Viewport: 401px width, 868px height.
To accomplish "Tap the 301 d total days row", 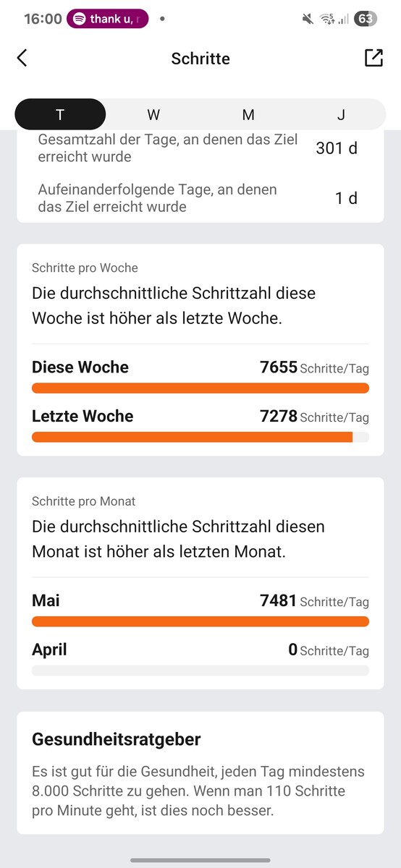I will point(200,149).
